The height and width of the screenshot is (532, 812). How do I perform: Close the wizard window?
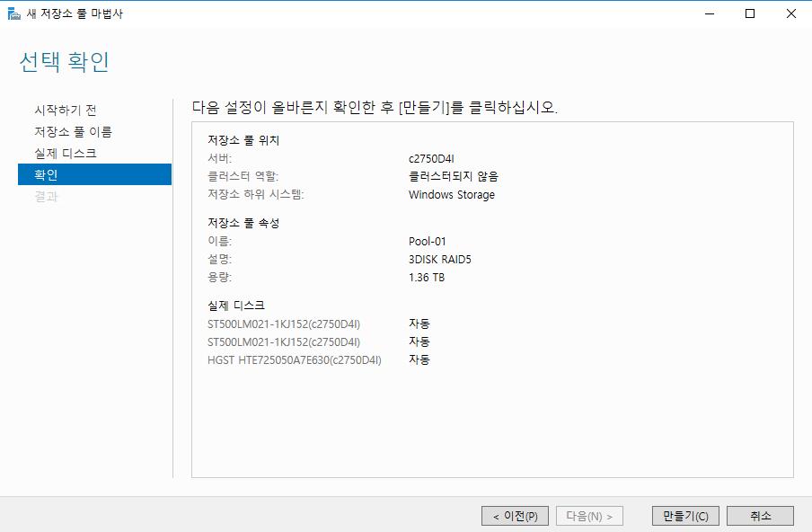(790, 13)
